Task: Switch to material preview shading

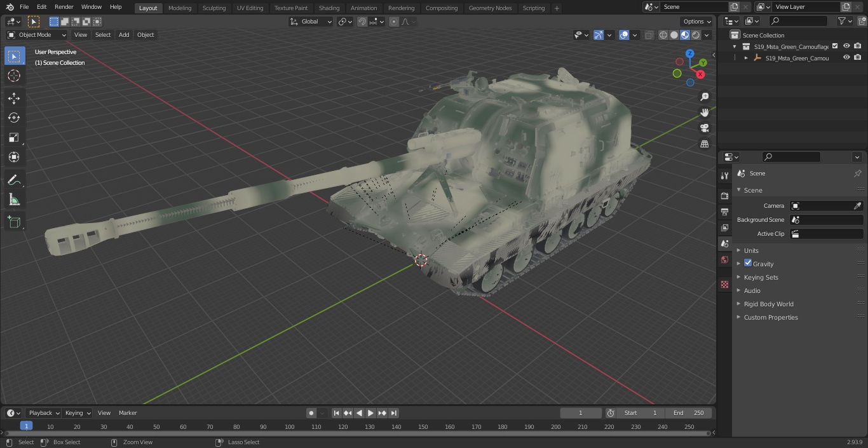Action: (x=684, y=35)
